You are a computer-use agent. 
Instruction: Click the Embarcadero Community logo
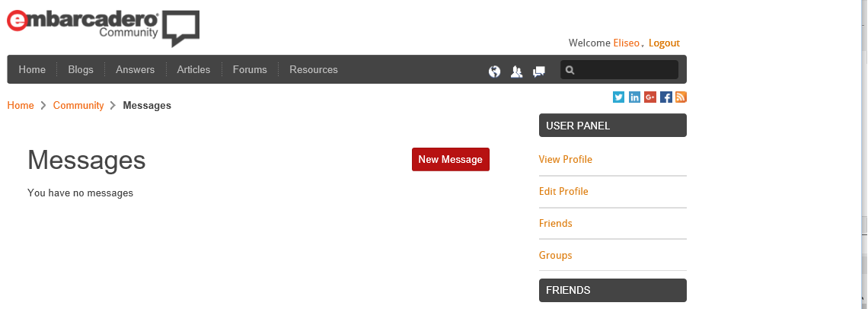(103, 27)
